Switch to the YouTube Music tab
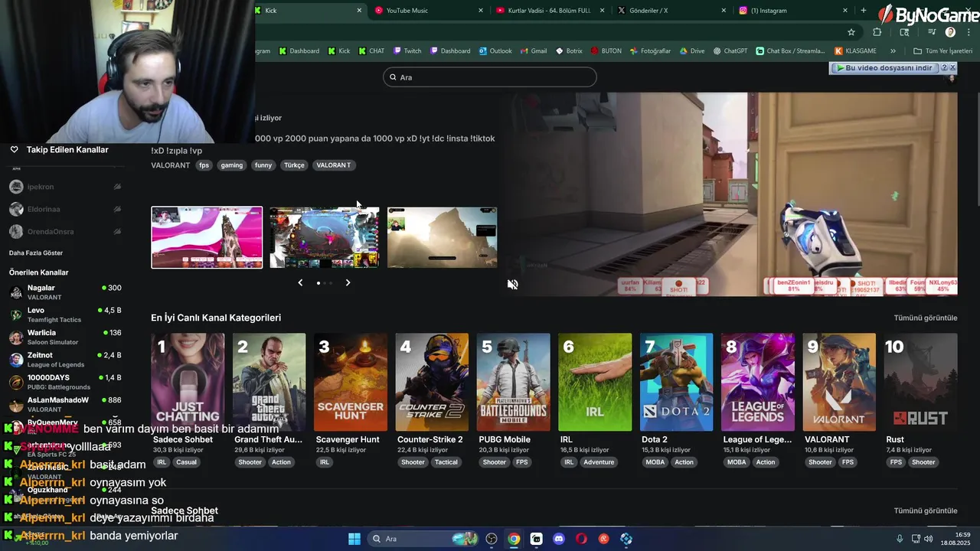This screenshot has height=551, width=980. [429, 11]
